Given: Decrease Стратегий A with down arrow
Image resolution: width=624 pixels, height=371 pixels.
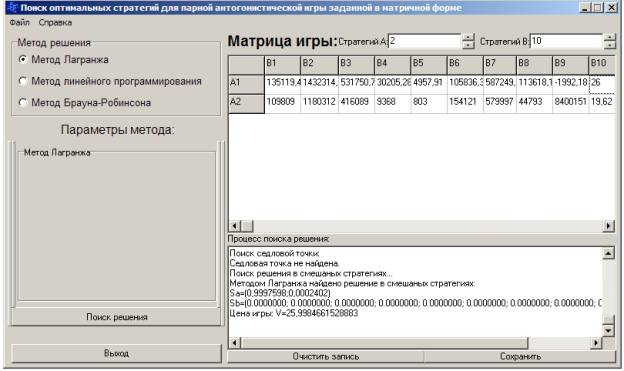Looking at the screenshot, I should [x=468, y=45].
